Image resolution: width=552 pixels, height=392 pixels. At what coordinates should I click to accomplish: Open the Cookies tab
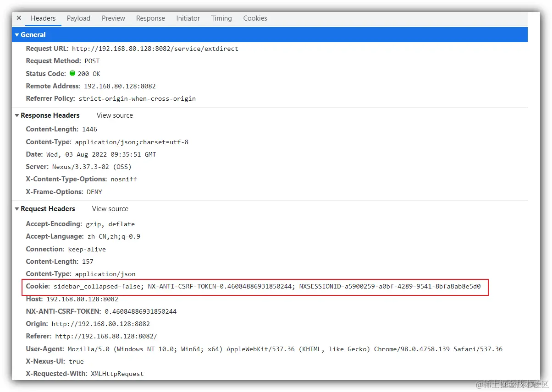(255, 18)
